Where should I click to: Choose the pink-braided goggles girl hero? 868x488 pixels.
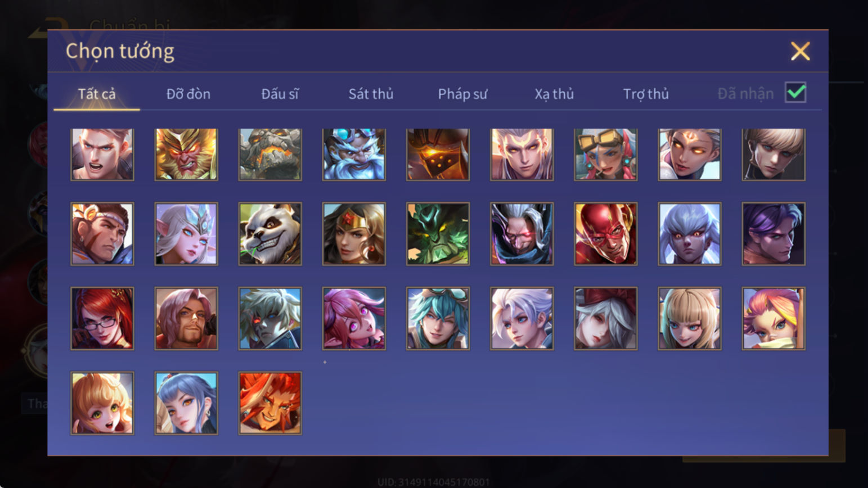606,154
